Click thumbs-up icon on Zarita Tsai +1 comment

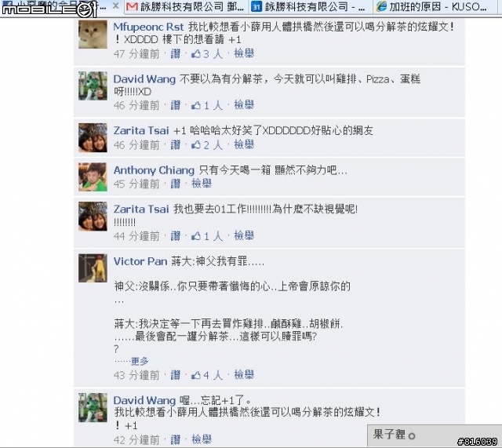click(x=195, y=145)
